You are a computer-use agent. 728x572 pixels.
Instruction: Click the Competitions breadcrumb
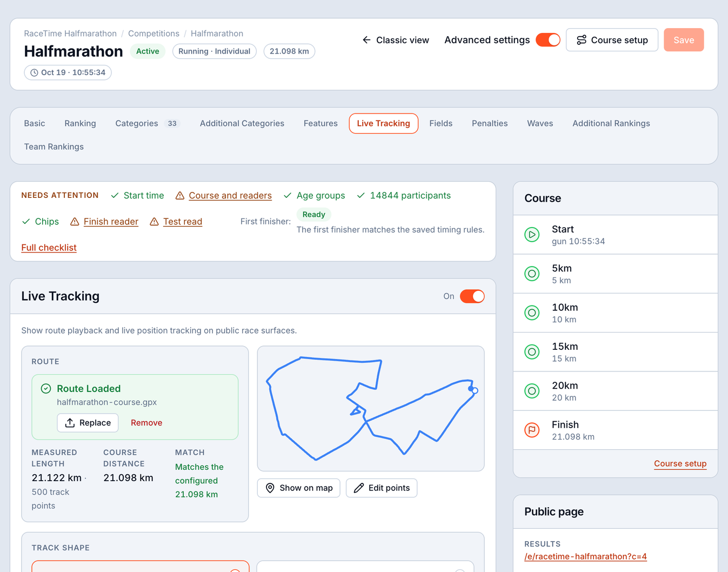pos(153,34)
